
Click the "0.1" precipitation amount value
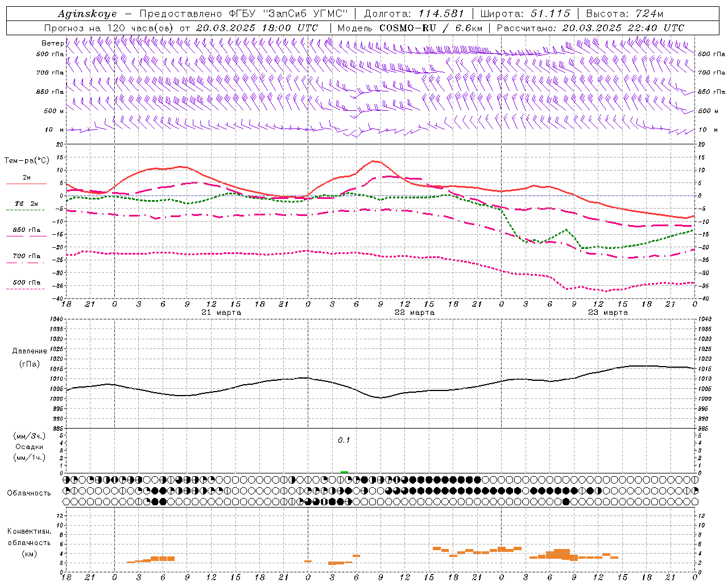click(x=344, y=440)
